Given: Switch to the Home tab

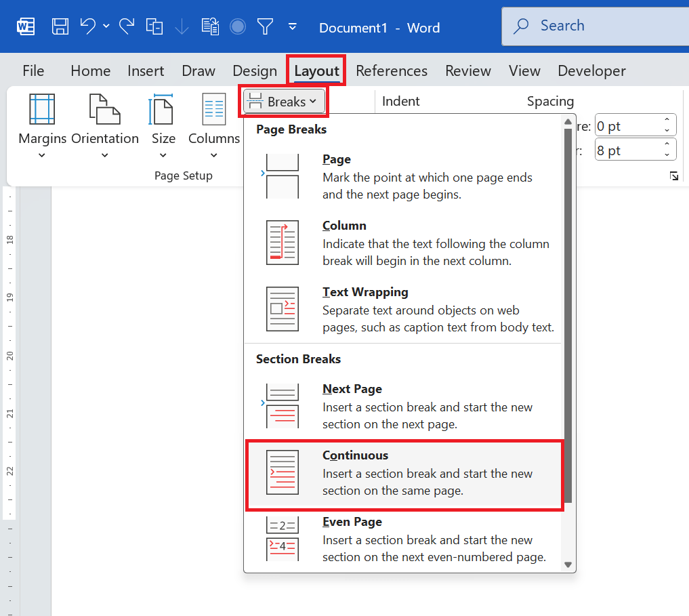Looking at the screenshot, I should point(91,70).
